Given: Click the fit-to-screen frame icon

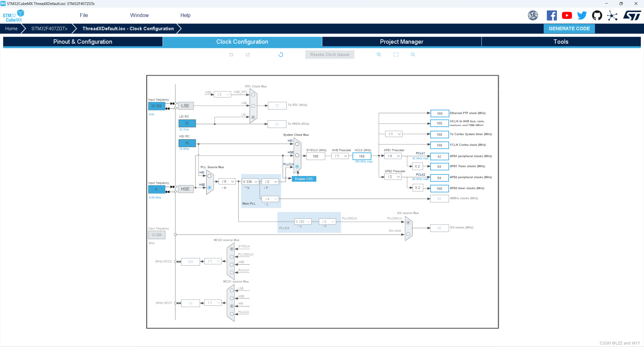Looking at the screenshot, I should (x=396, y=55).
